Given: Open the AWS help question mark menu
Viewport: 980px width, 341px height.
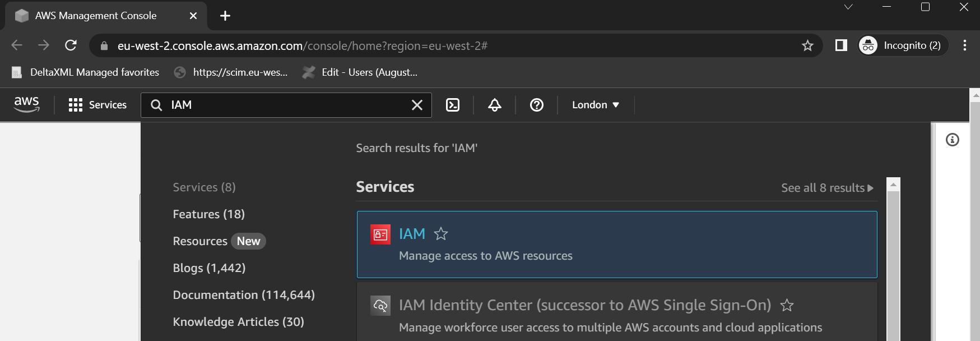Looking at the screenshot, I should [x=536, y=105].
